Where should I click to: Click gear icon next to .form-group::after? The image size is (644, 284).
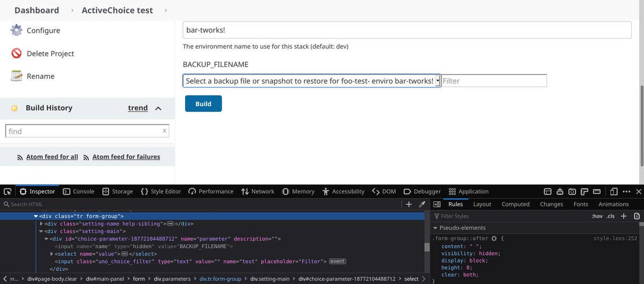click(494, 238)
